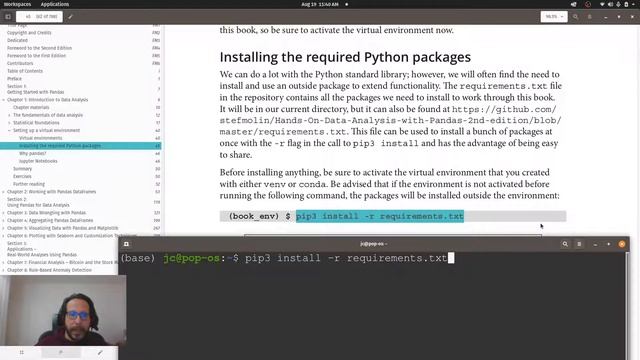Open Section 3: Applications outline entry
The height and width of the screenshot is (360, 640).
[x=42, y=249]
